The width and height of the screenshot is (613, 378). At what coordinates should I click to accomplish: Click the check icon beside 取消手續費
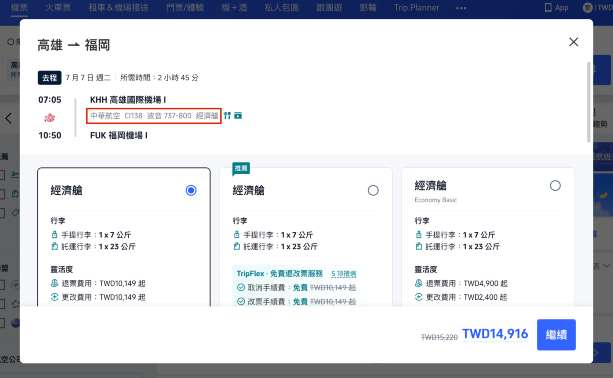coord(241,287)
